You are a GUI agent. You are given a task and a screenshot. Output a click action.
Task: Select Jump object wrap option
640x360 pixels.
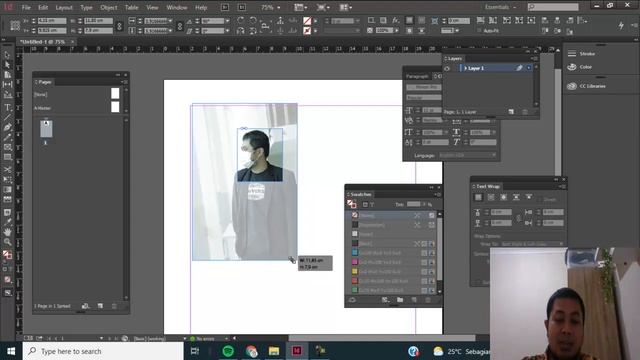pos(516,198)
